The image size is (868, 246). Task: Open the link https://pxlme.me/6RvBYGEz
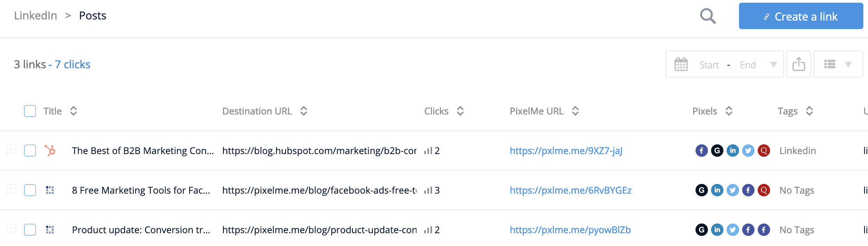[x=571, y=190]
